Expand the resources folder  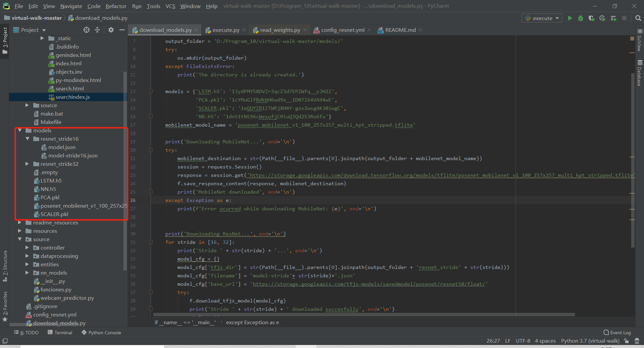coord(20,231)
